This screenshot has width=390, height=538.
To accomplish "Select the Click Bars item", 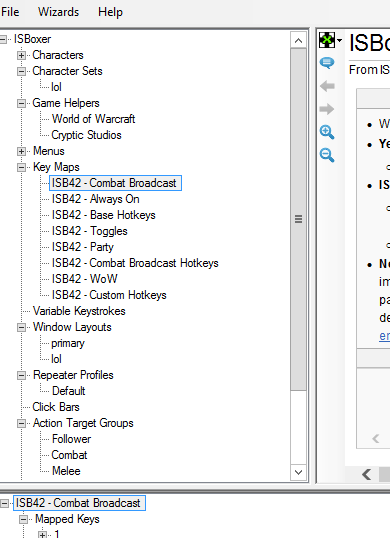I will [56, 407].
